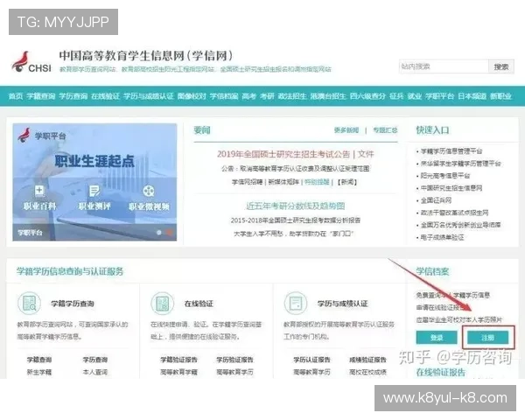The width and height of the screenshot is (525, 420).
Task: Open 学籍验证报告 link under 在线验证 card
Action: 178,360
